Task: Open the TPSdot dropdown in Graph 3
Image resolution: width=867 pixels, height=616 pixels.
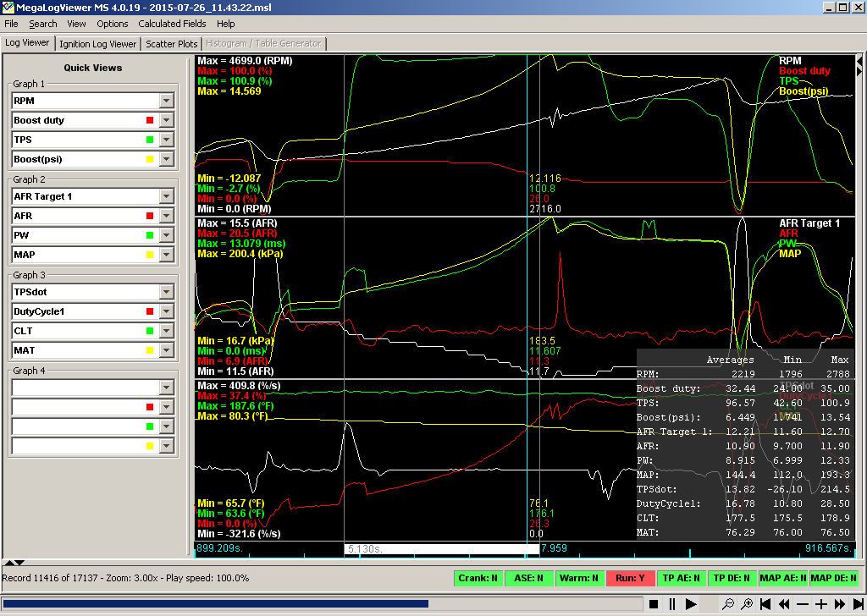Action: click(x=166, y=292)
